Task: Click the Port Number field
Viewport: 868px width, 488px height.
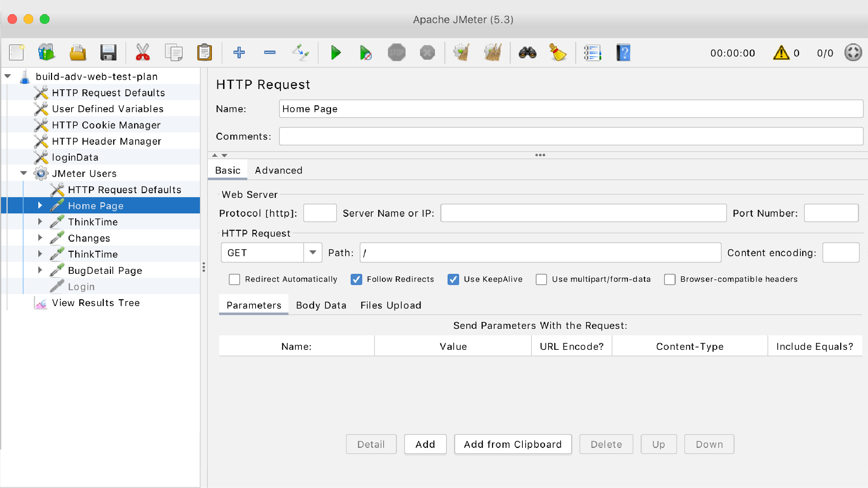Action: click(x=831, y=213)
